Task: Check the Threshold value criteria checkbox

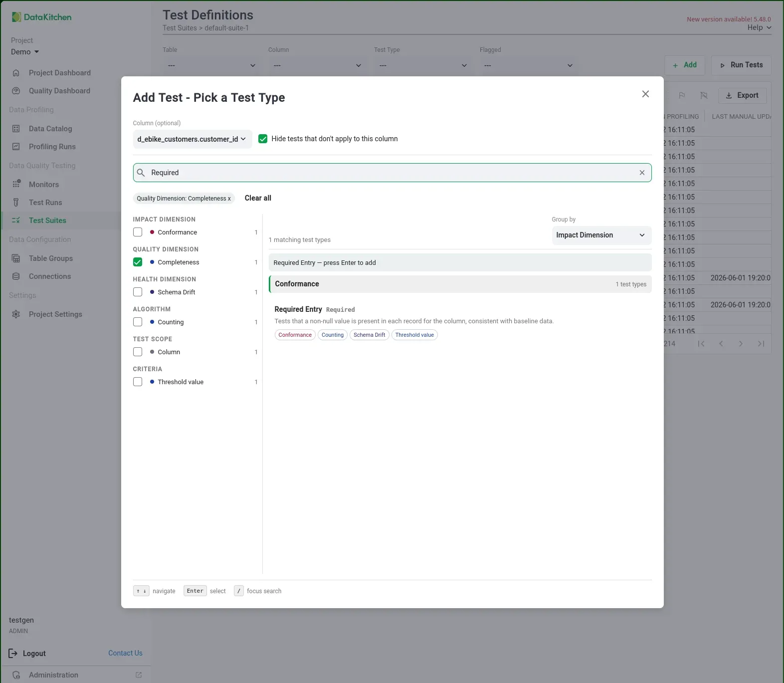Action: (x=138, y=382)
